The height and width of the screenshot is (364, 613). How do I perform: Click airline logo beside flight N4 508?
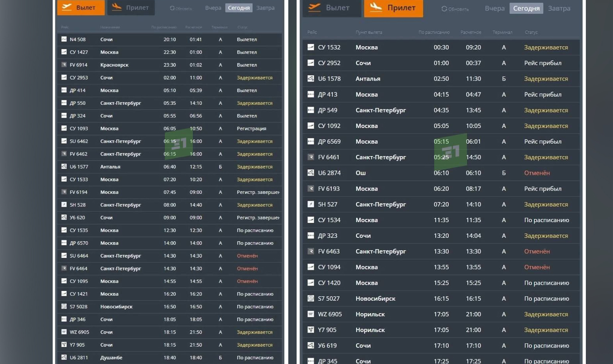tap(64, 39)
